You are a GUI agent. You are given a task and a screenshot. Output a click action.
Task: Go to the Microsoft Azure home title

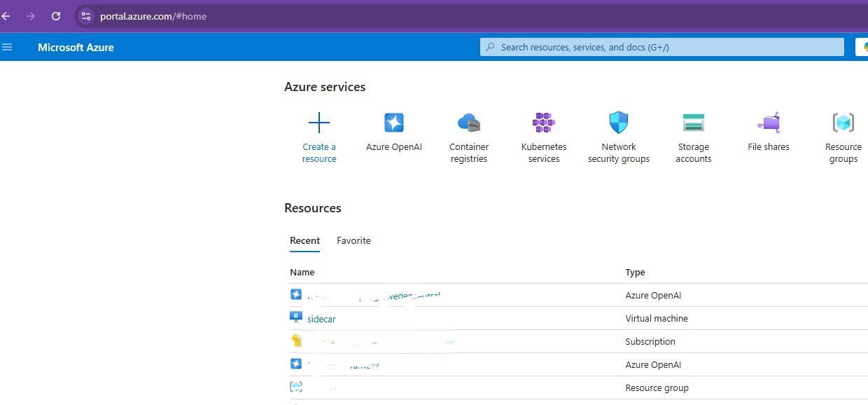(x=76, y=48)
